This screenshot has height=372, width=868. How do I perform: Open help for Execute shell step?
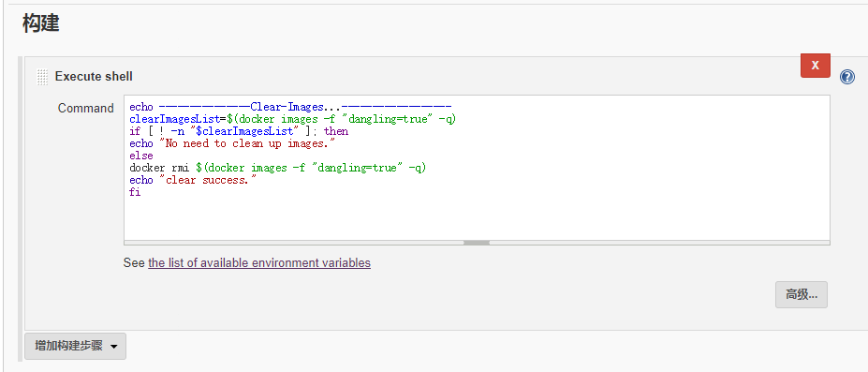(847, 77)
